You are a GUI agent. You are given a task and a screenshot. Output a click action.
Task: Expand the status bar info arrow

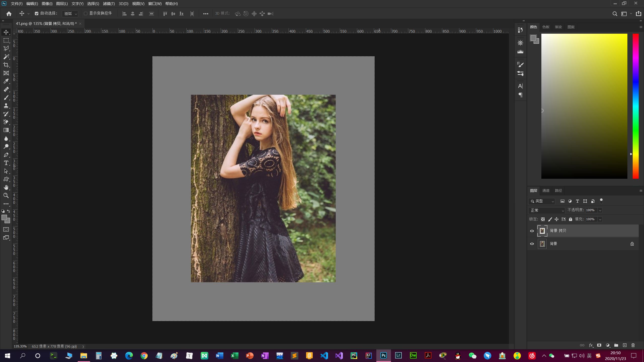[x=83, y=346]
